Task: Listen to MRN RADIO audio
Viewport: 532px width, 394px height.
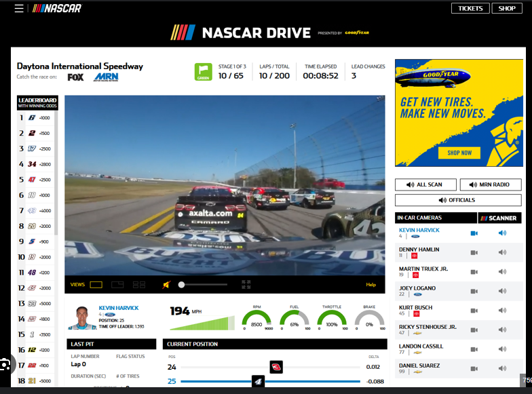Action: 491,184
